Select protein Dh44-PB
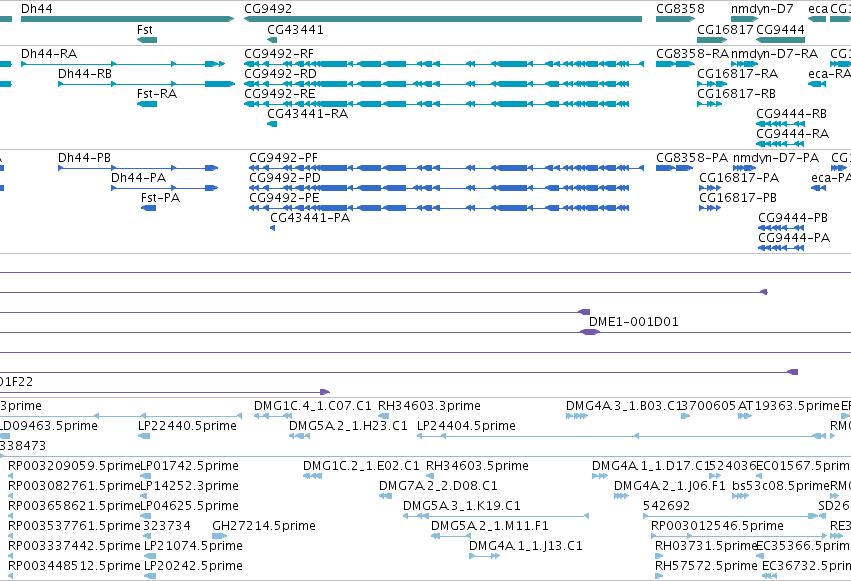This screenshot has width=851, height=581. [x=138, y=168]
